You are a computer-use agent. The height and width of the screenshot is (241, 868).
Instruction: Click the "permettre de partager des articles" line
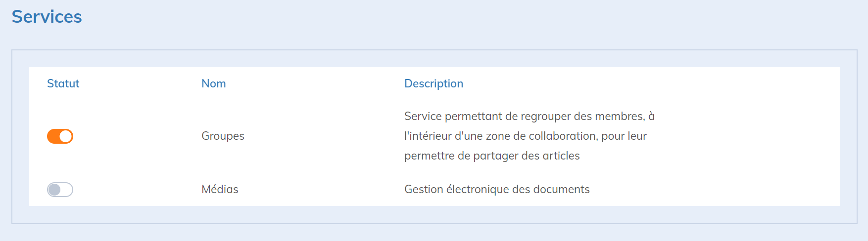point(492,156)
